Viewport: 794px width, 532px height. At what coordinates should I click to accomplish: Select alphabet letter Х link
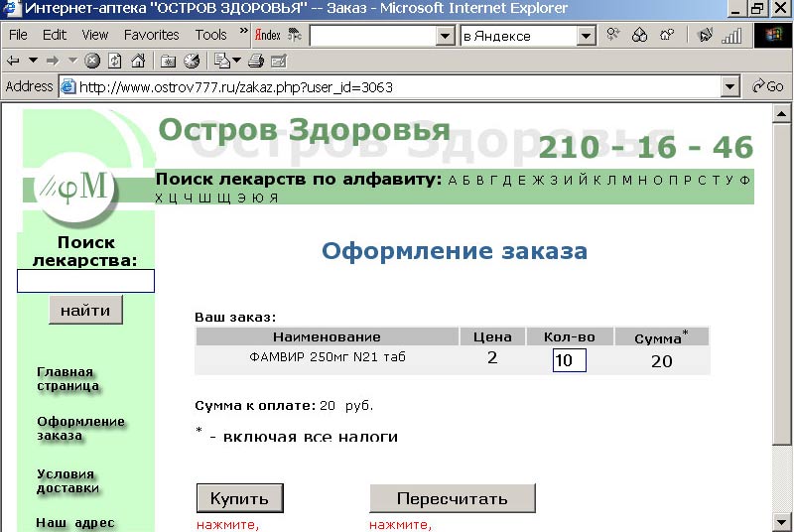[159, 198]
